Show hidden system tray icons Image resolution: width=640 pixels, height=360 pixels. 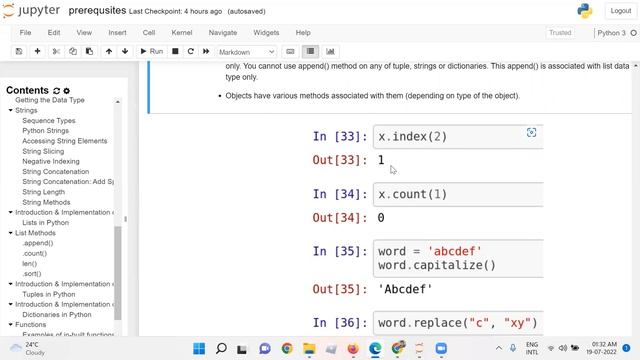[x=499, y=348]
